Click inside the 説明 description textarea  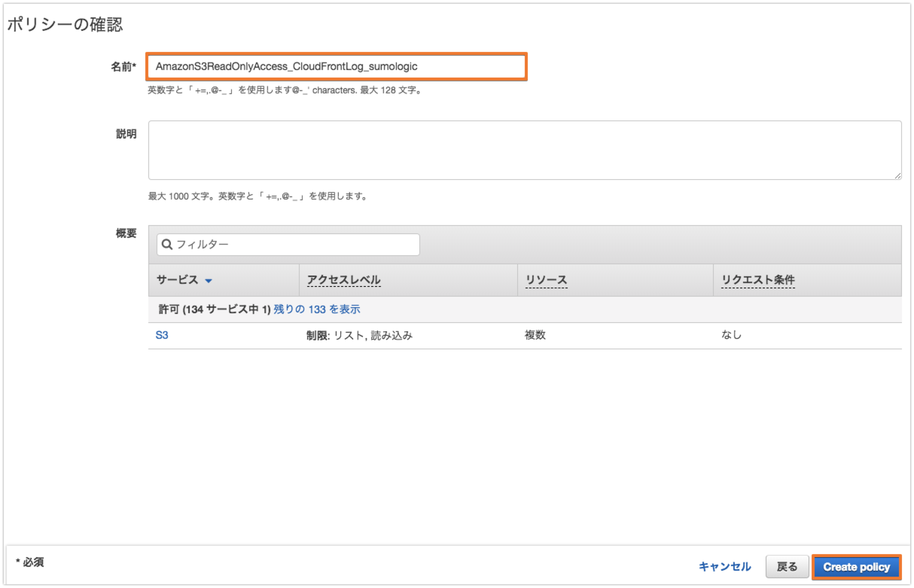[523, 150]
